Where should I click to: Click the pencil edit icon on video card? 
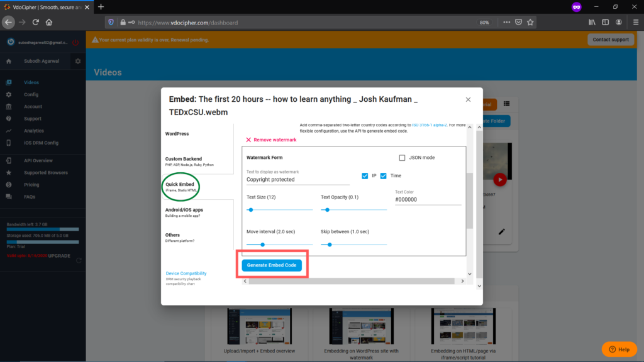coord(501,232)
